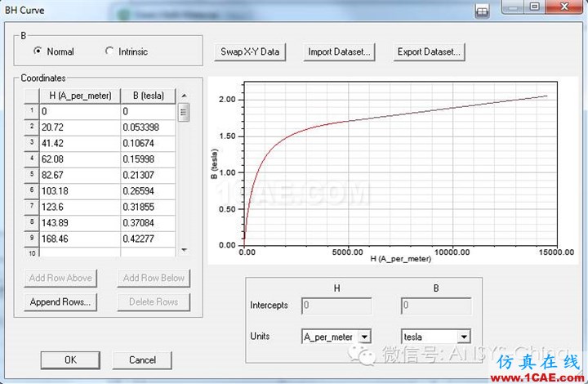Click B cell containing 0.31855
Image resolution: width=588 pixels, height=384 pixels.
coord(148,207)
